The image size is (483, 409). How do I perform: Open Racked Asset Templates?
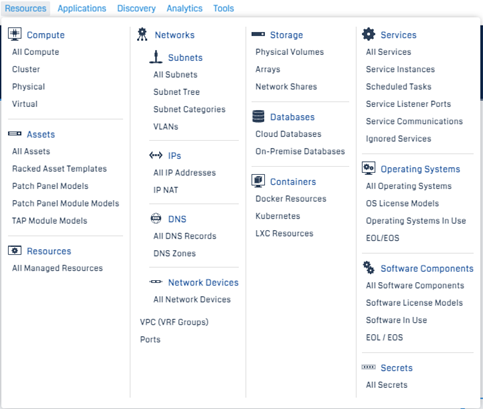59,169
